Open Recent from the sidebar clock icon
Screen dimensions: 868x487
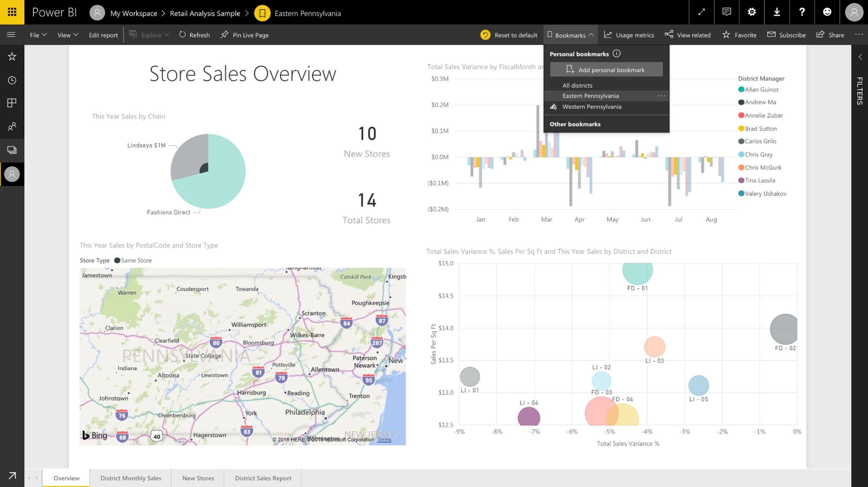tap(12, 80)
